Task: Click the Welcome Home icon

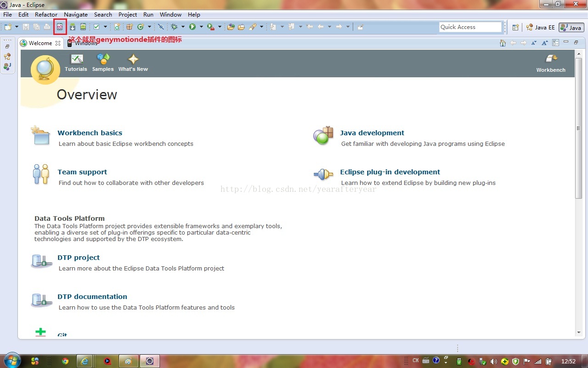Action: click(503, 43)
